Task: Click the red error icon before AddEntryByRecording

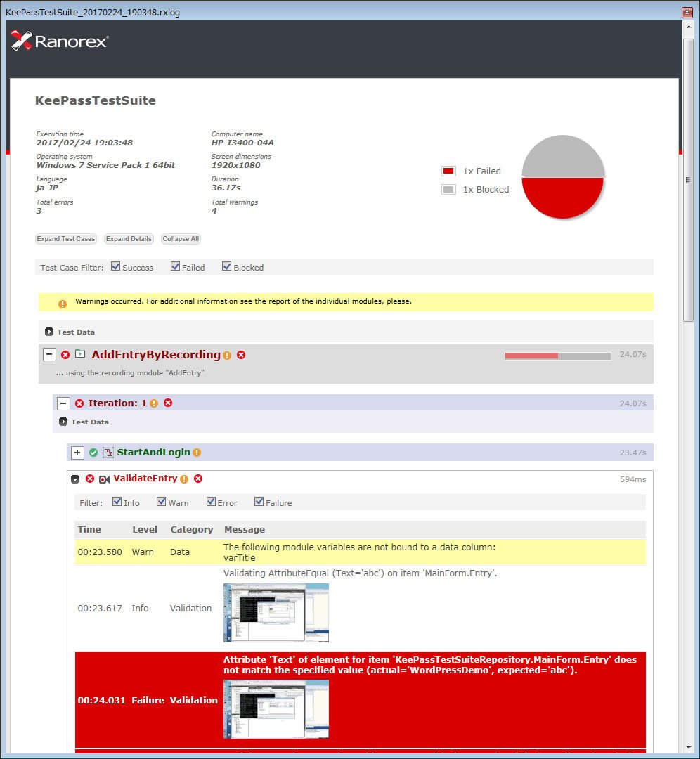Action: point(65,355)
